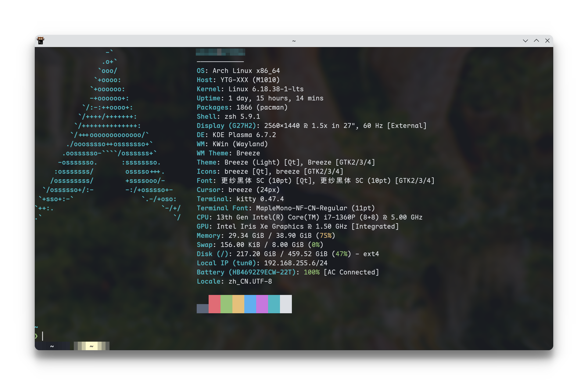
Task: Click the blurred username at top
Action: [x=221, y=52]
